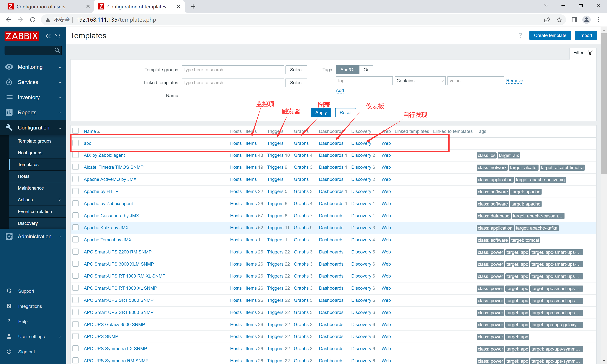Select checkbox for Alcatel Timetra TiMOS SNMP

click(75, 167)
